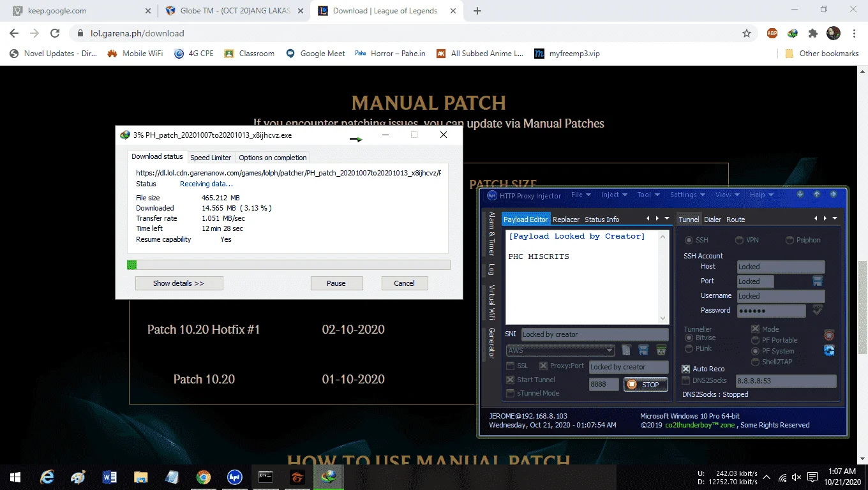Switch to the Status Info tab
Screen dimensions: 868x490
point(602,219)
